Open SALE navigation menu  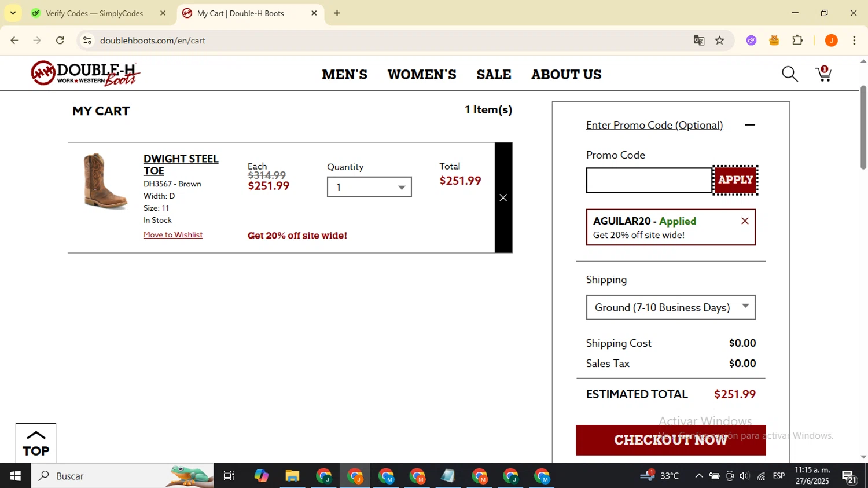click(494, 75)
